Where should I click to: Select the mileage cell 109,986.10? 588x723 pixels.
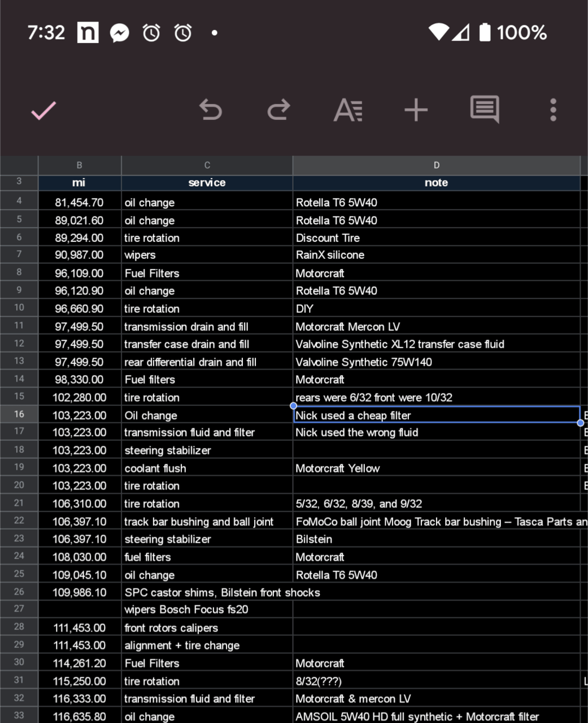[80, 592]
